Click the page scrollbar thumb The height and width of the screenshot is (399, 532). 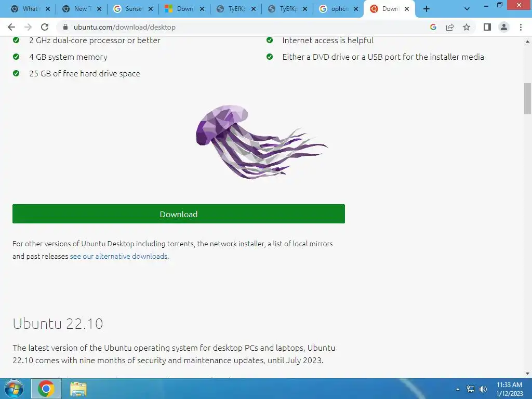point(527,99)
